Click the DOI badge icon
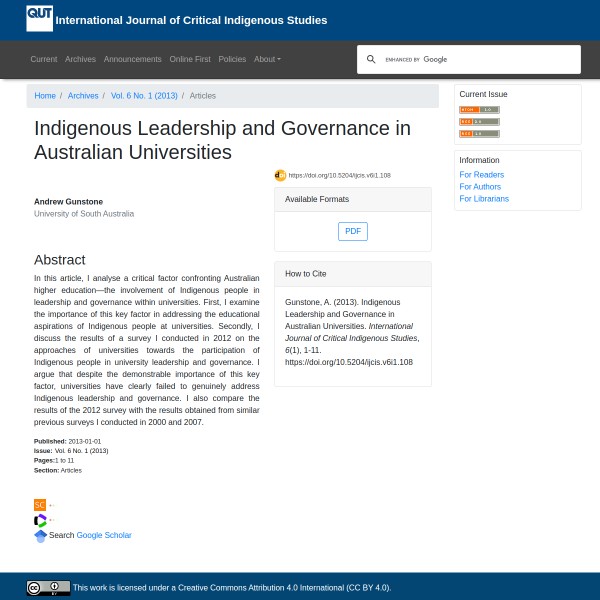The width and height of the screenshot is (600, 600). coord(280,175)
